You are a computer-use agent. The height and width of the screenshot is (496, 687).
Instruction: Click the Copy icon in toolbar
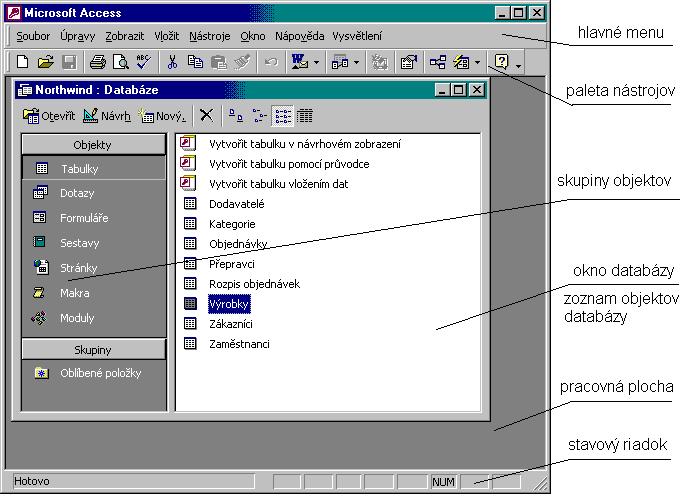pyautogui.click(x=195, y=62)
